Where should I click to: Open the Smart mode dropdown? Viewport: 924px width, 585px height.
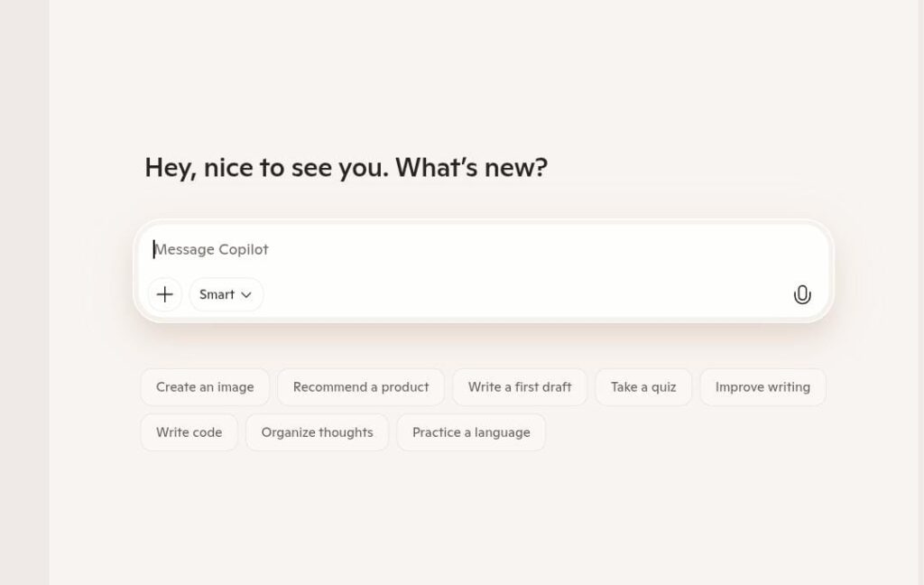[226, 294]
